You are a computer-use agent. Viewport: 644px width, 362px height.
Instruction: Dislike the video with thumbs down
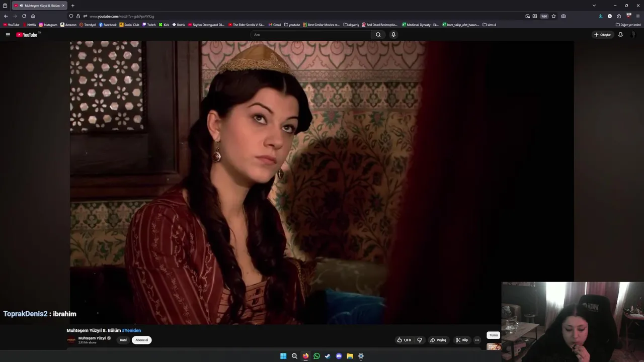click(x=420, y=340)
